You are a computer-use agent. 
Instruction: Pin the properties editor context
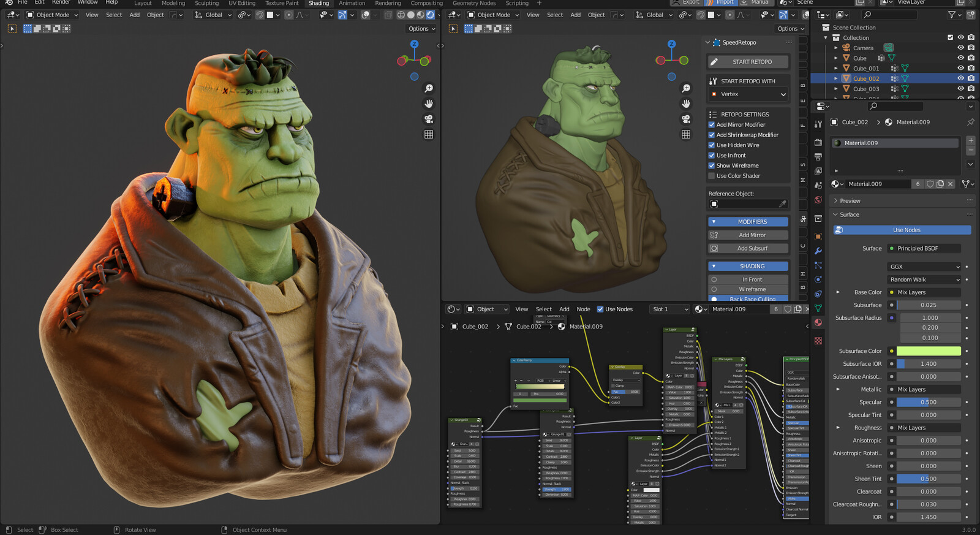point(970,122)
